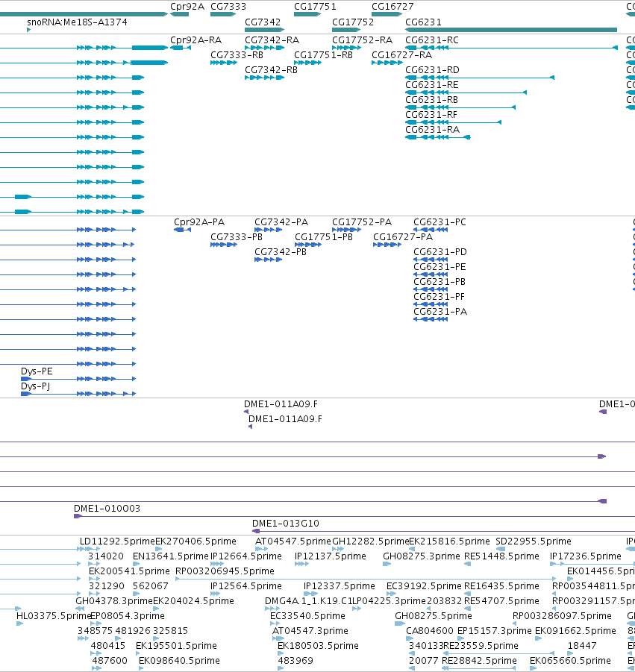Click the CG17751 gene label
This screenshot has height=672, width=635.
315,7
